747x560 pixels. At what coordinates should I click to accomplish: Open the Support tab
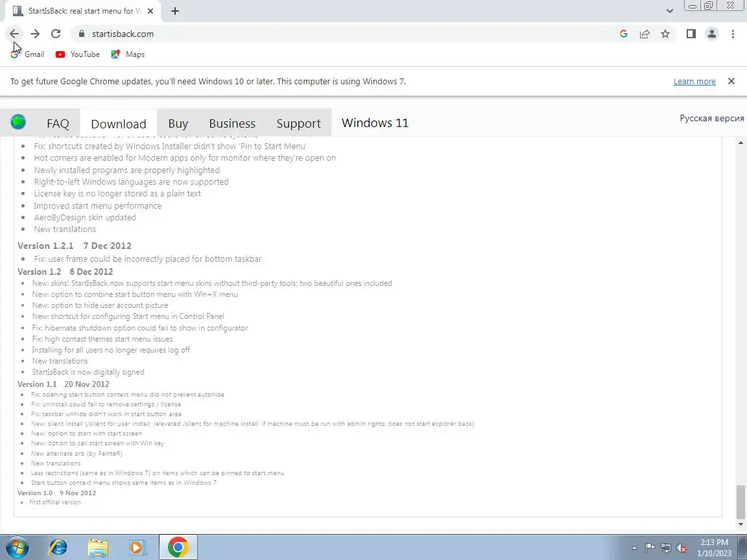298,123
